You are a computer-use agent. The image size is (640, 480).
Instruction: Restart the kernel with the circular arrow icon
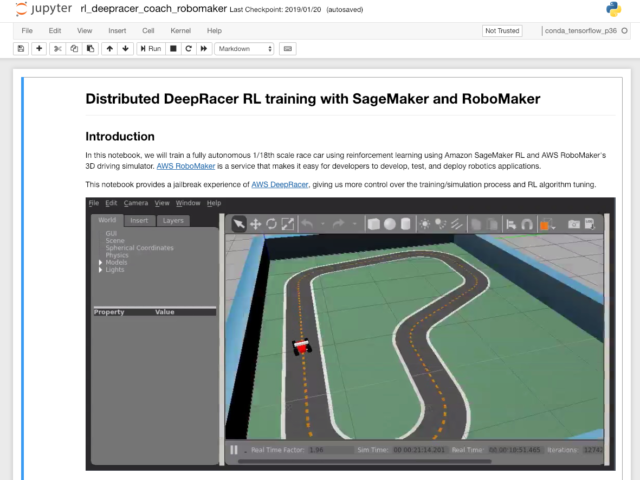click(x=188, y=49)
